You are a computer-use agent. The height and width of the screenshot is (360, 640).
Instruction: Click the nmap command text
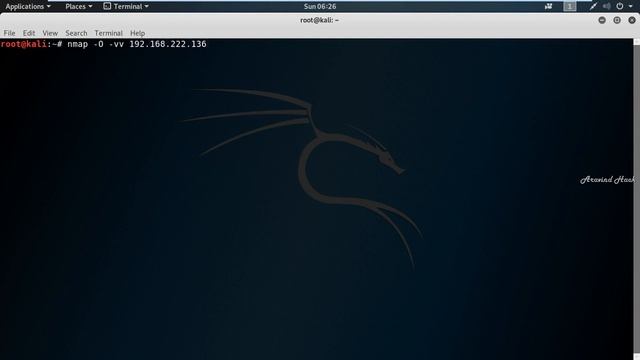point(137,44)
